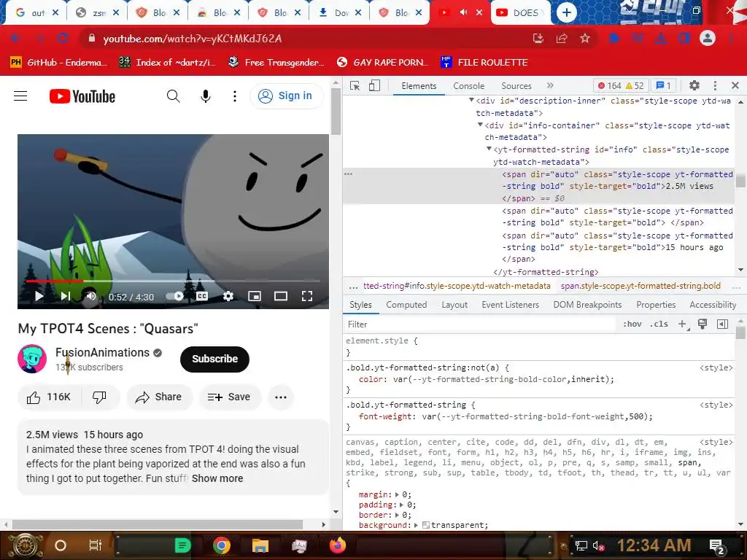Screen dimensions: 747x560
Task: Save the video to playlist
Action: (230, 397)
